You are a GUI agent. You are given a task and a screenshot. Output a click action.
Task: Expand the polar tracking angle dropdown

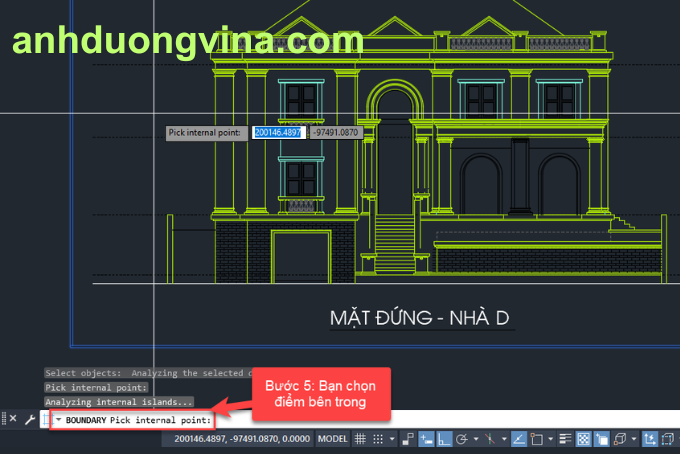475,439
